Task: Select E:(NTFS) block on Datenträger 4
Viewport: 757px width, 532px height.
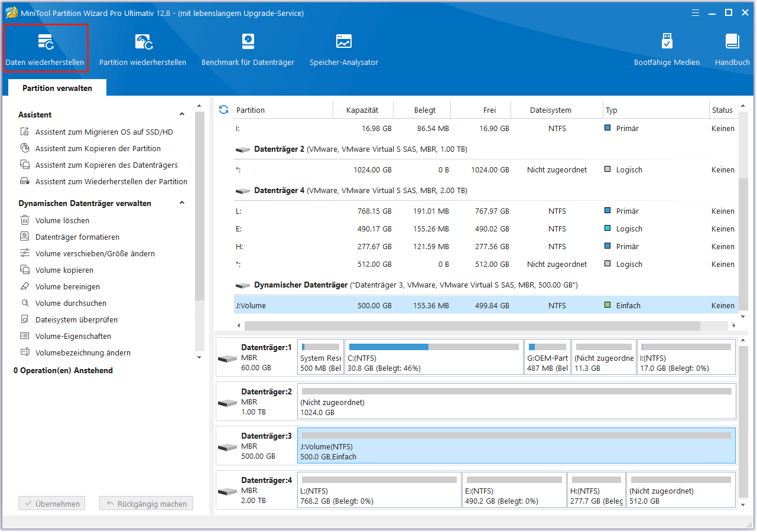Action: coord(514,489)
